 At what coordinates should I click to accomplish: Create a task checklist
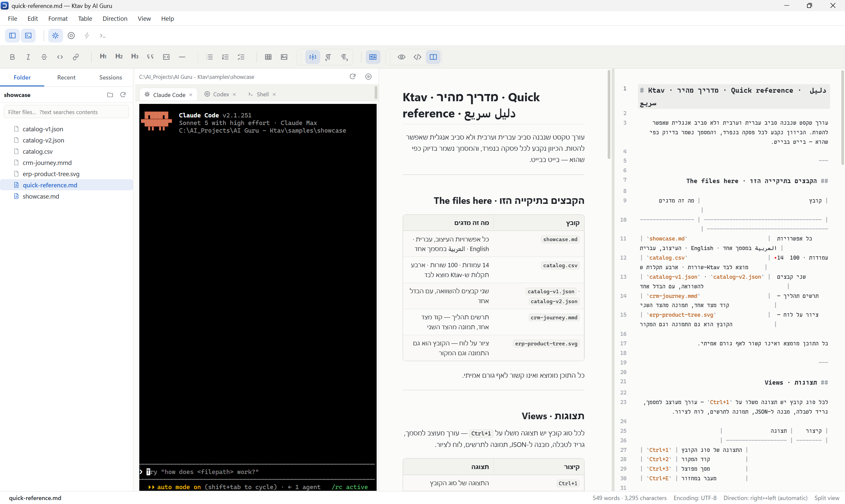click(241, 57)
